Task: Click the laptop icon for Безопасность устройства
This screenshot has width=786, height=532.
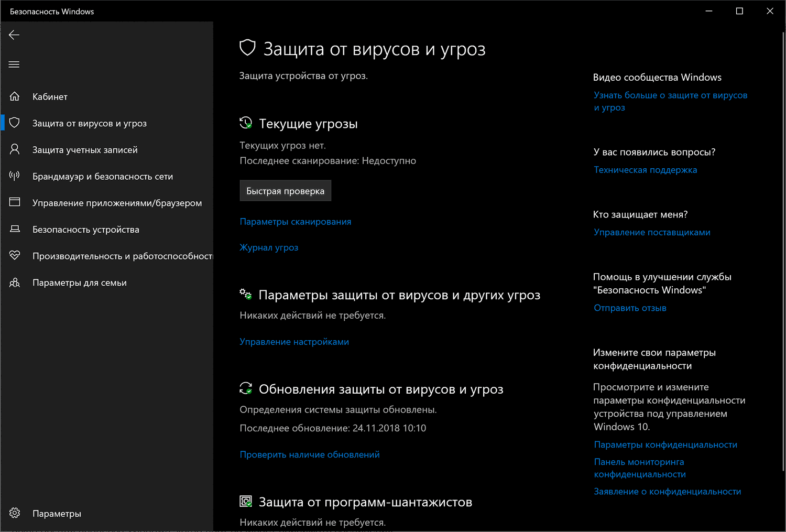Action: pyautogui.click(x=15, y=229)
